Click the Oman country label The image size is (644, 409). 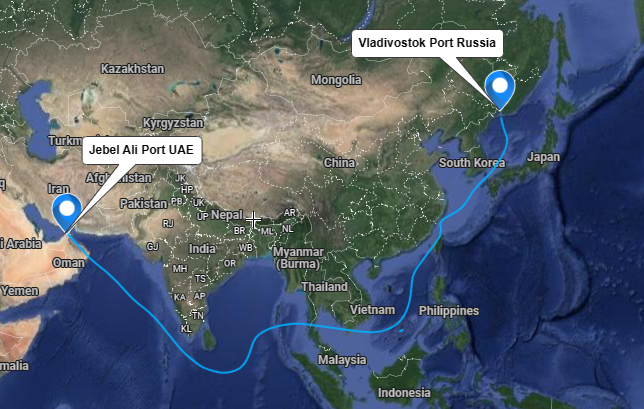(69, 262)
